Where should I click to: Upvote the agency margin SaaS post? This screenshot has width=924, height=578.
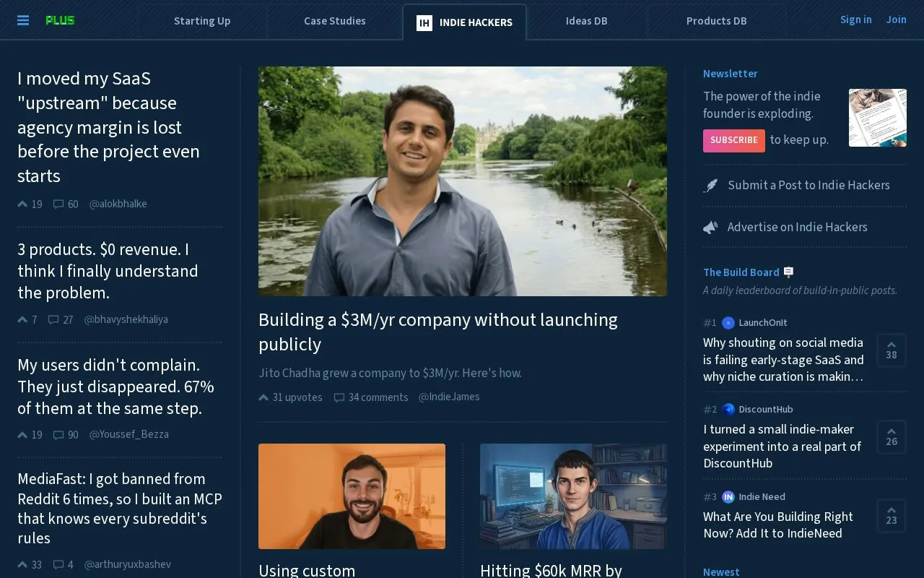(x=22, y=204)
